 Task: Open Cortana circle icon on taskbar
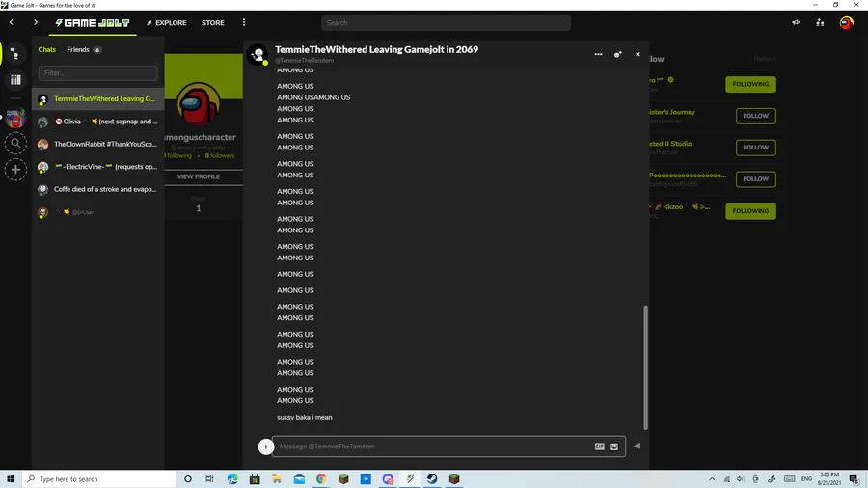pos(188,479)
